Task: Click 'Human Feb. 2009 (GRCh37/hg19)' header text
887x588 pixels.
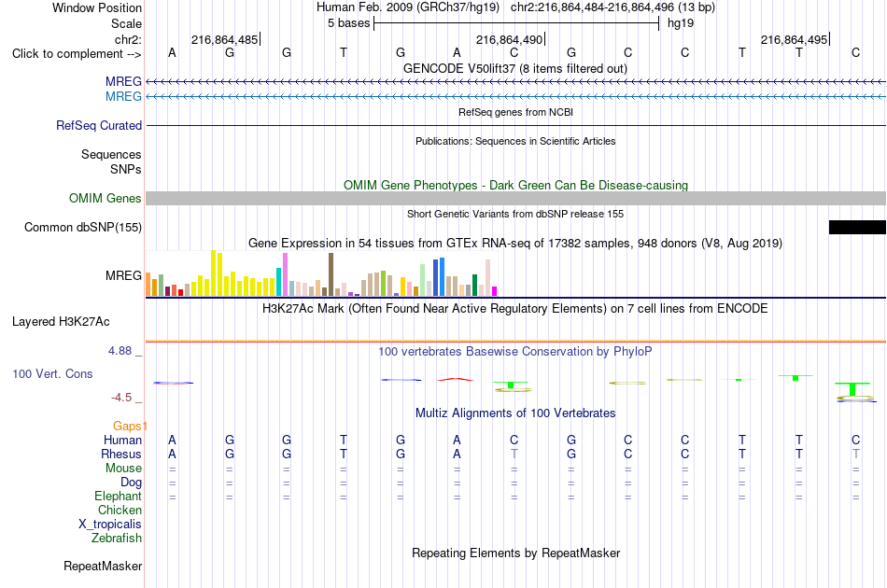Action: click(408, 7)
